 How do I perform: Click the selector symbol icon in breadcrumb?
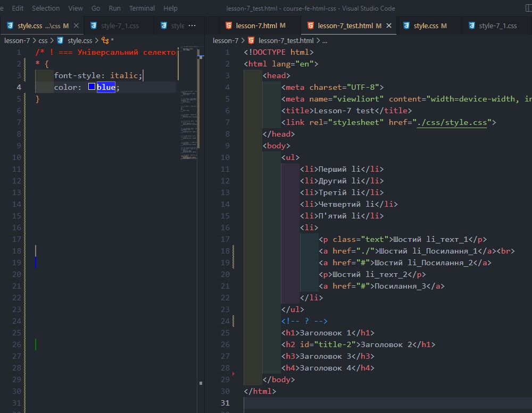click(x=105, y=41)
